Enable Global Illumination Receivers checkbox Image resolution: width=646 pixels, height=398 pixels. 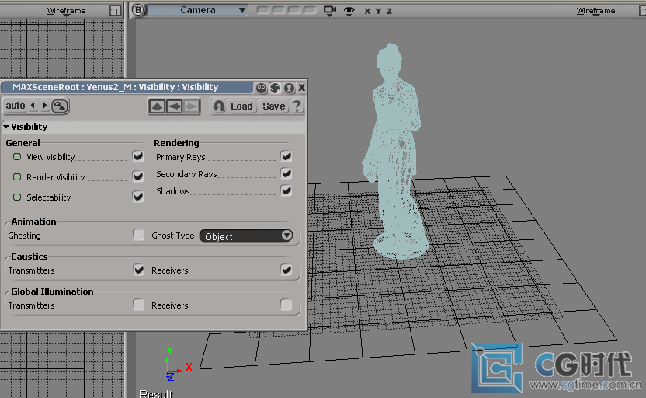click(x=286, y=305)
